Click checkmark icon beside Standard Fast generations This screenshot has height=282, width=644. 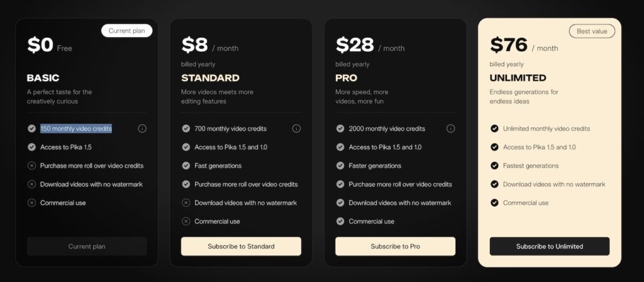coord(186,166)
